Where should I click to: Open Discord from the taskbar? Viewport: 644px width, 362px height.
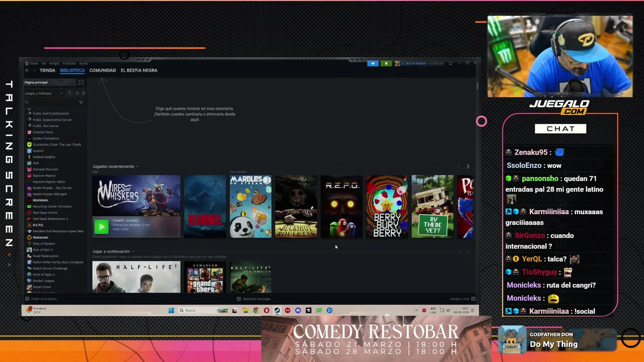[x=298, y=310]
